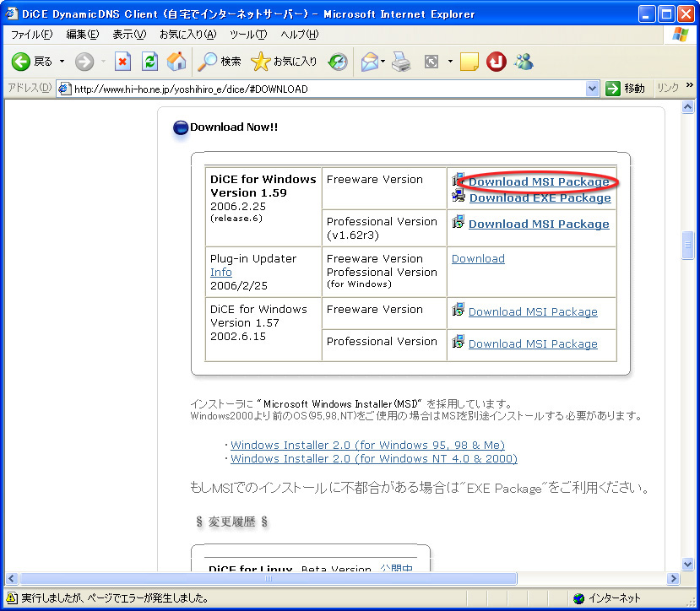Click the gray square toolbar icon
700x611 pixels.
pyautogui.click(x=431, y=62)
